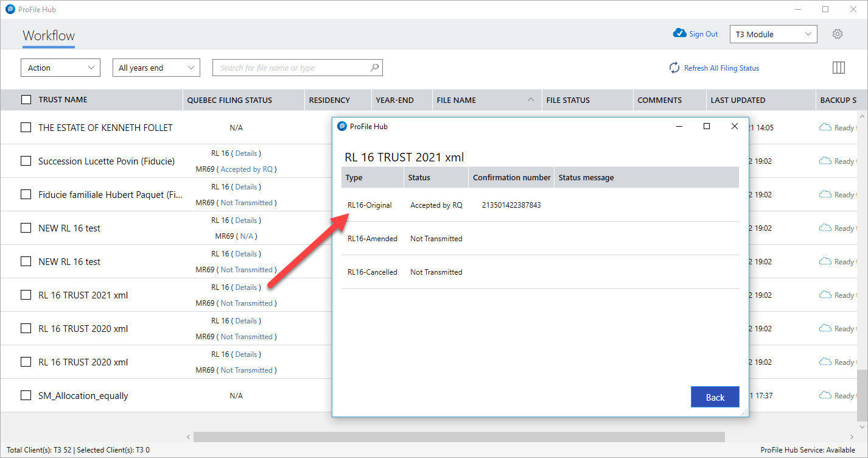Maximize the RL 16 TRUST dialog window
868x458 pixels.
[x=707, y=126]
